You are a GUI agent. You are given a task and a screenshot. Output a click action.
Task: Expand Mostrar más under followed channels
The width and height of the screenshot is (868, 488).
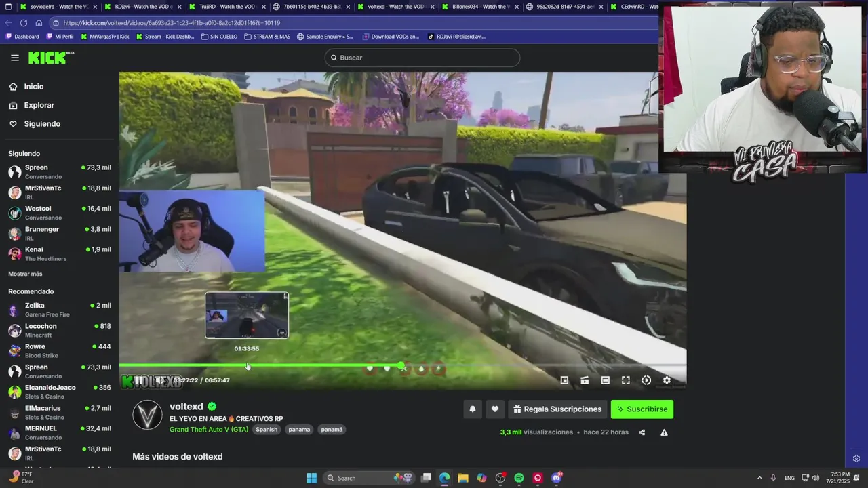pos(25,274)
